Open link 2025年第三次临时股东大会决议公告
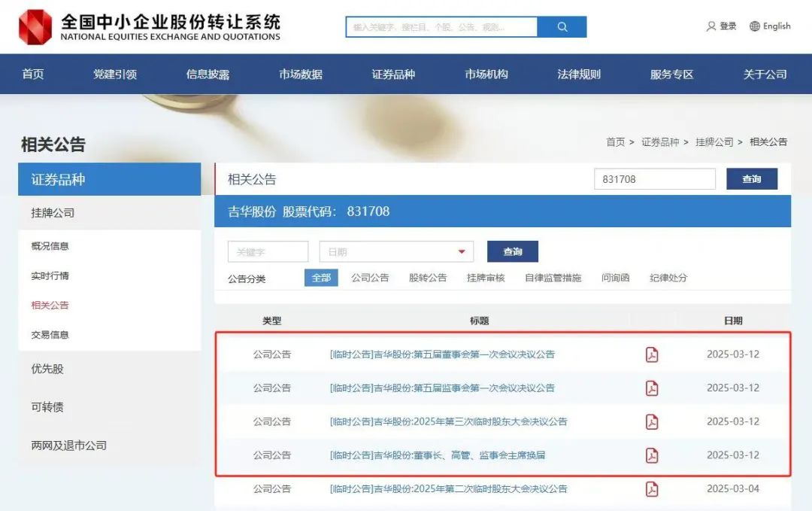Image resolution: width=812 pixels, height=511 pixels. [448, 422]
